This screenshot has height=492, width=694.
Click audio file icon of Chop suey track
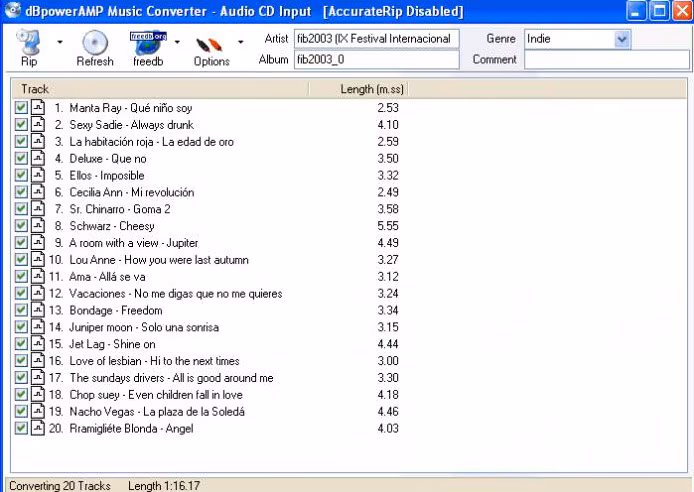tap(38, 394)
